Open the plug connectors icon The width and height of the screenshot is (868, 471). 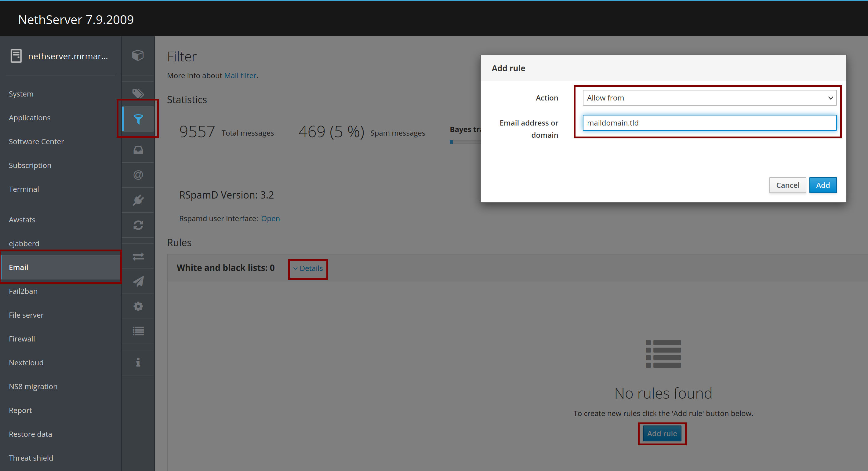point(138,200)
